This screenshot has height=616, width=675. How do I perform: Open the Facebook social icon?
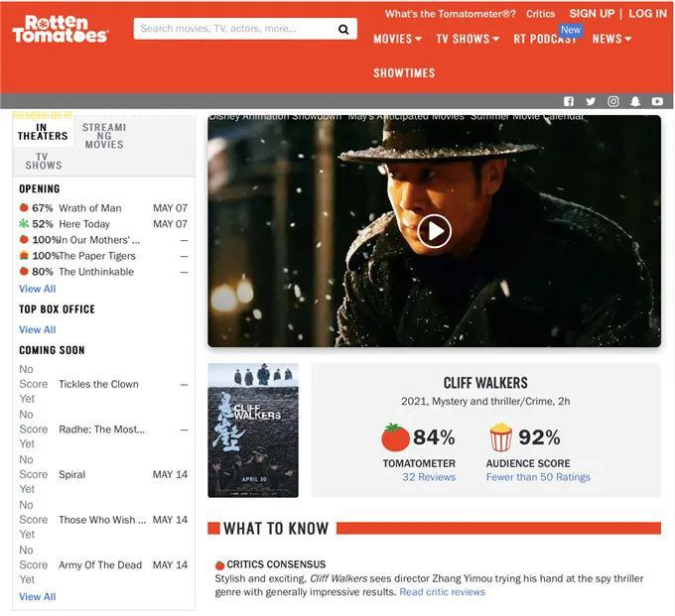569,101
